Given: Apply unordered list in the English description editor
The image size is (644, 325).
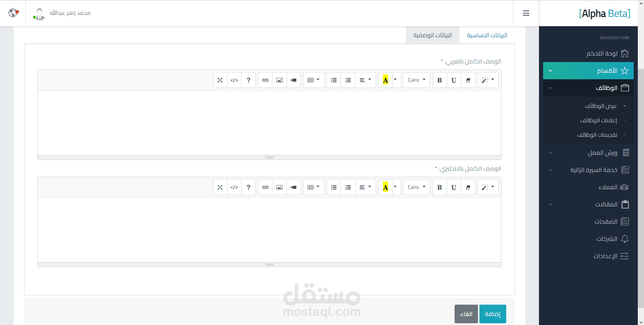Looking at the screenshot, I should [334, 187].
